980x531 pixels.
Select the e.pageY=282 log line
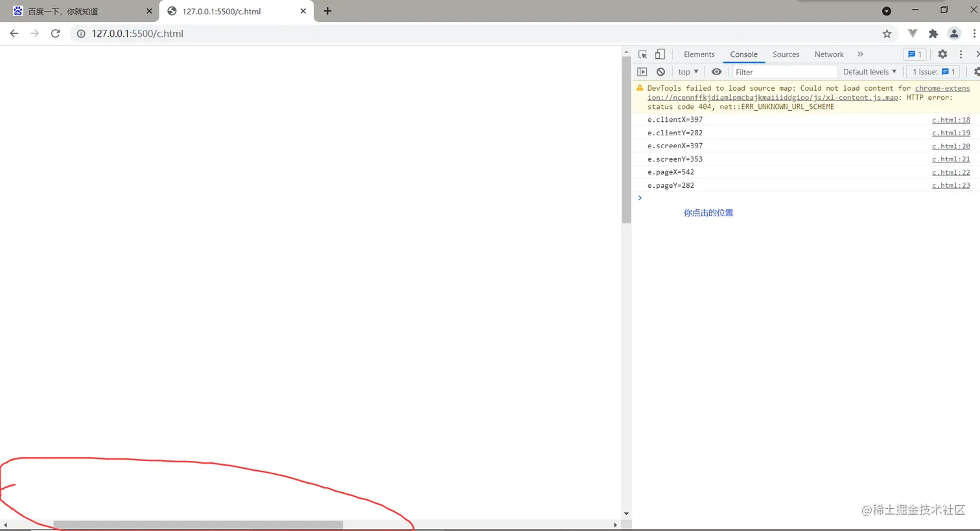pyautogui.click(x=671, y=185)
